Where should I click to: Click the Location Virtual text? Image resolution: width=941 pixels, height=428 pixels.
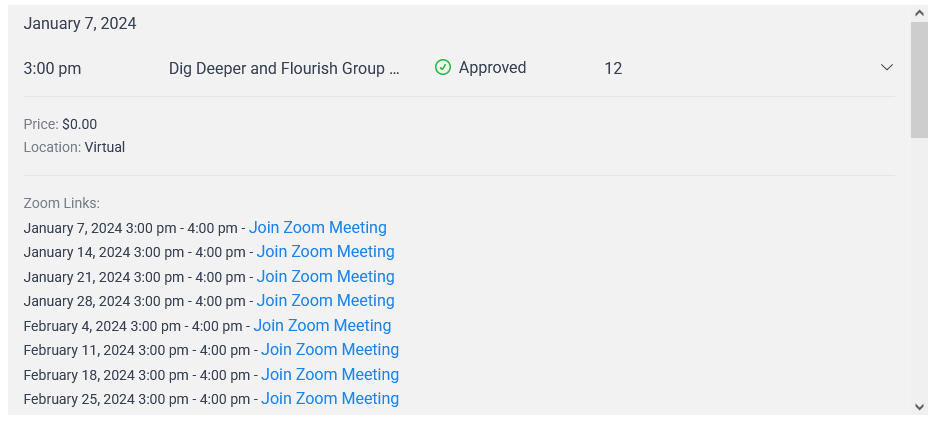pos(74,147)
